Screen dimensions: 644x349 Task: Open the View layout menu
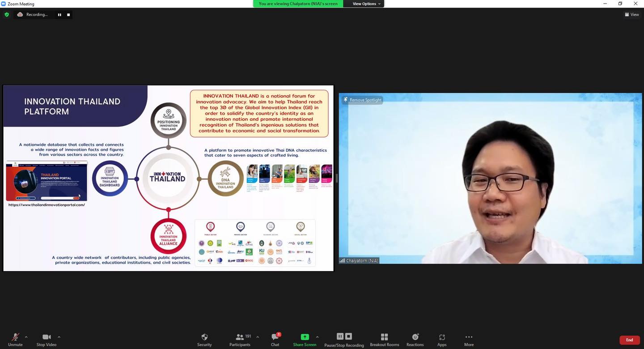click(632, 15)
